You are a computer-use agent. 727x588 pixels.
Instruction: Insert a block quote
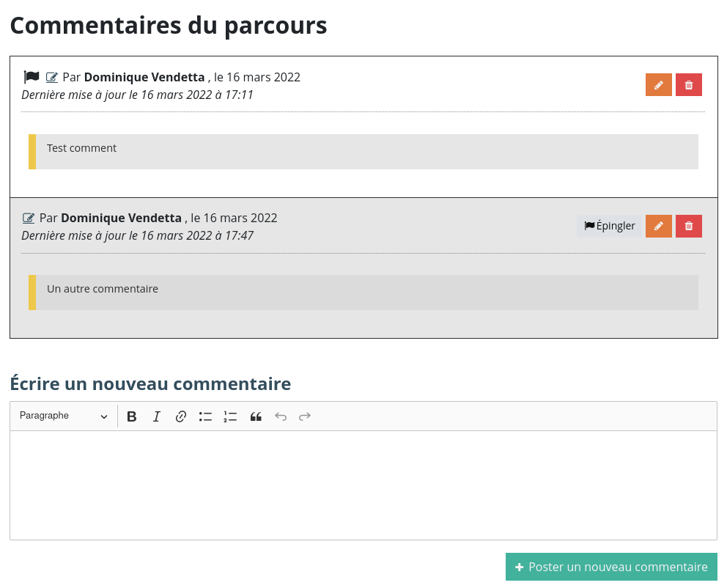(x=256, y=416)
